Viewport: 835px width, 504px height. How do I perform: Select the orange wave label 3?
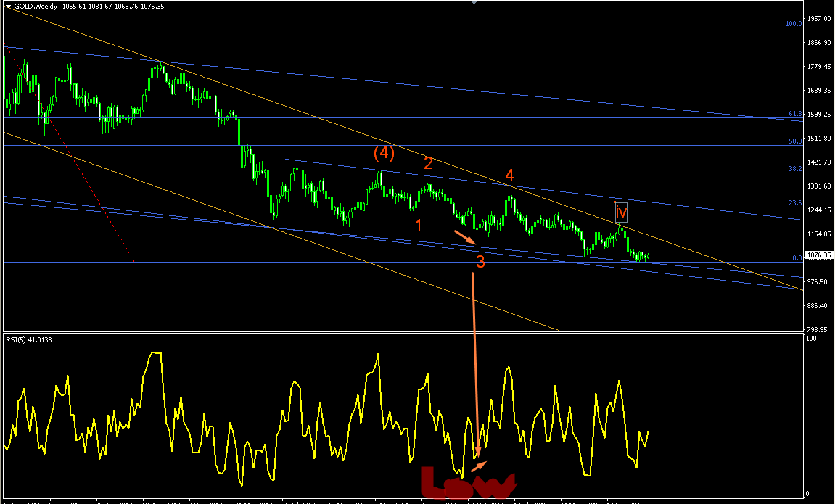point(480,261)
